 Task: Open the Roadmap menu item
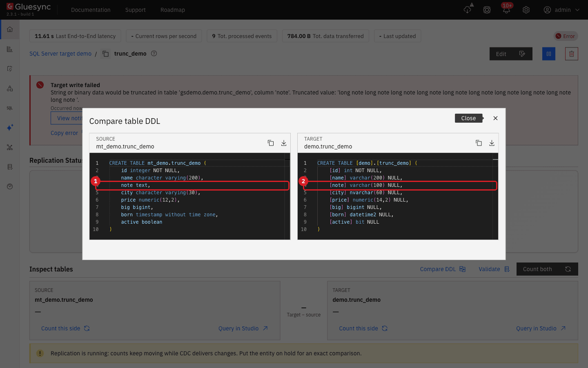(173, 10)
